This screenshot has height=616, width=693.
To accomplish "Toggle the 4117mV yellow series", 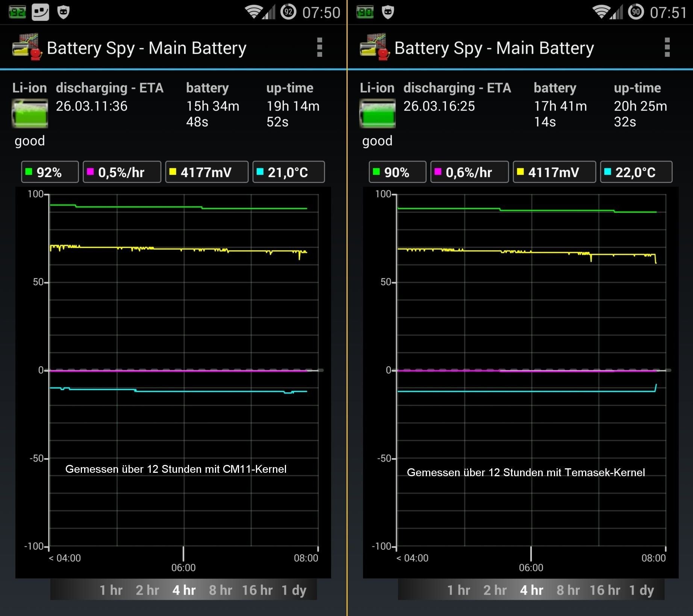I will [554, 172].
